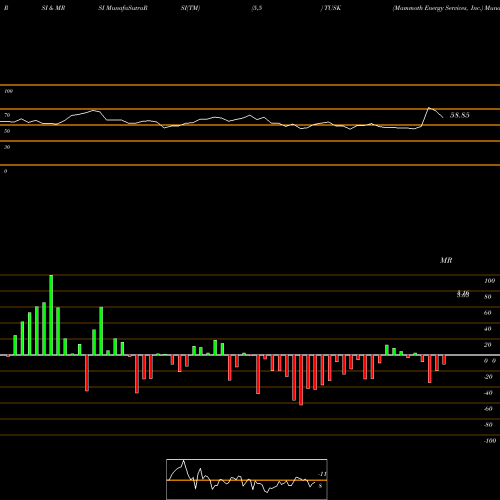The width and height of the screenshot is (500, 500).
Task: Click the -11 value in mini chart
Action: (x=322, y=474)
